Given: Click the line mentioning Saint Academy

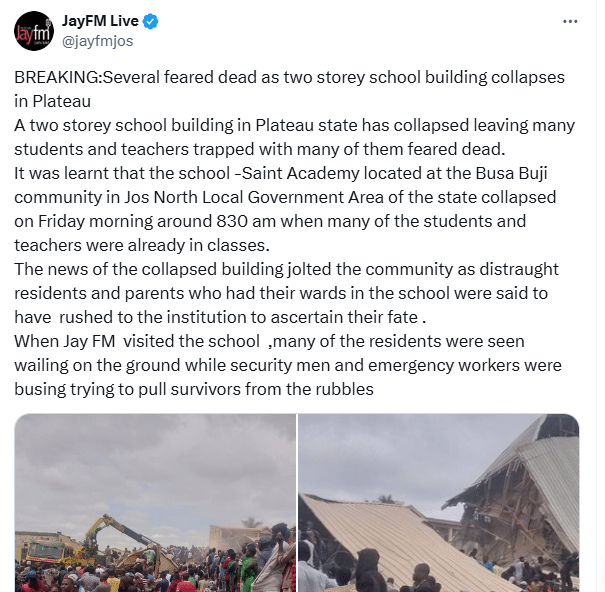Looking at the screenshot, I should 281,173.
